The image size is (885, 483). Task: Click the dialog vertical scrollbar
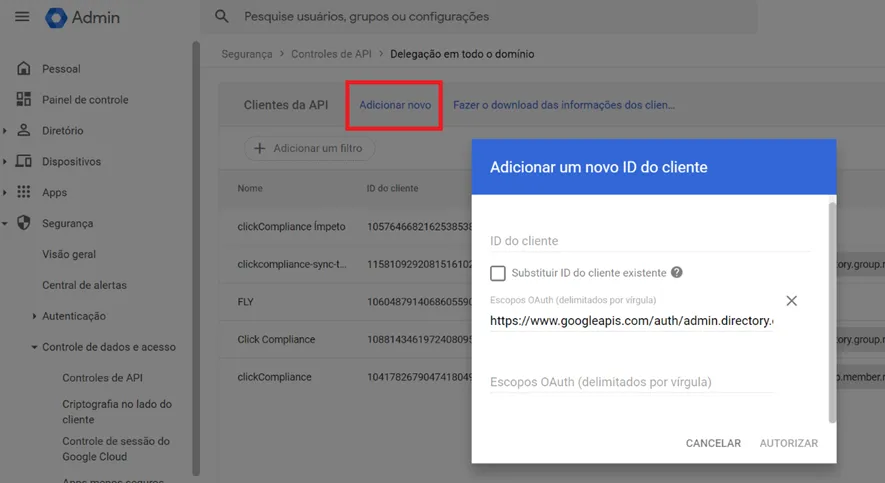[832, 312]
